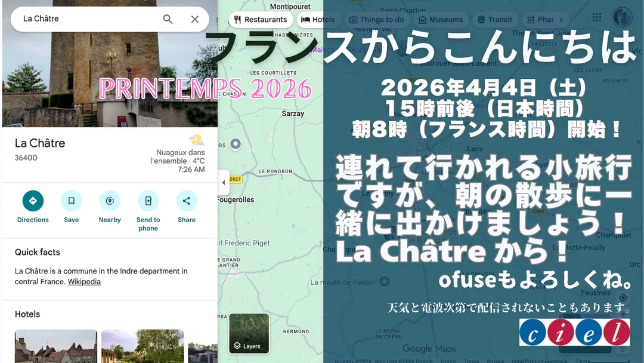Collapse the side panel arrow
The image size is (644, 363).
224,182
